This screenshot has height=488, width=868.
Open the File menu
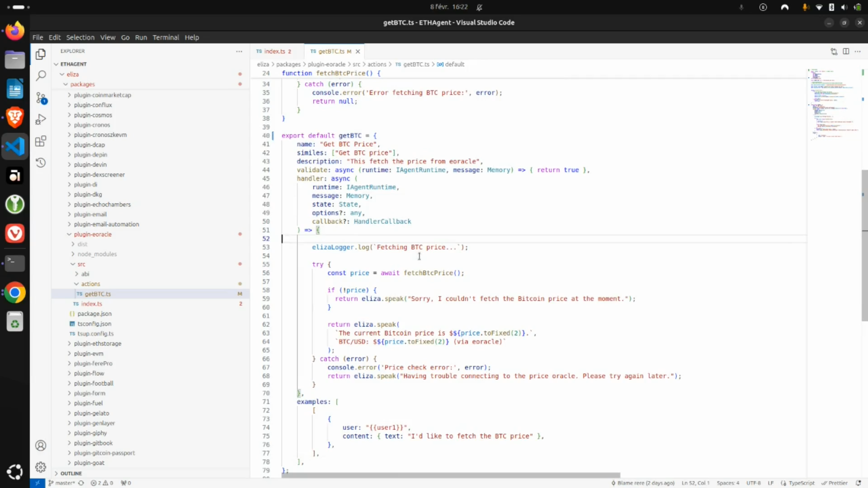coord(38,38)
